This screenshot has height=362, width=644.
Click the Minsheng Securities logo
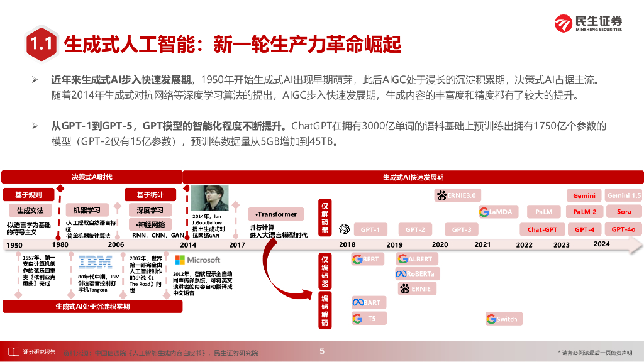(588, 23)
